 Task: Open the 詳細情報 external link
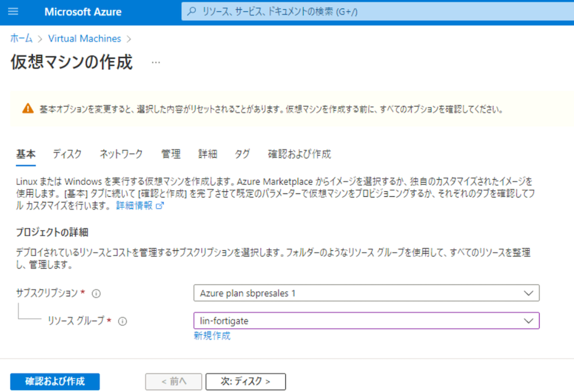(139, 205)
